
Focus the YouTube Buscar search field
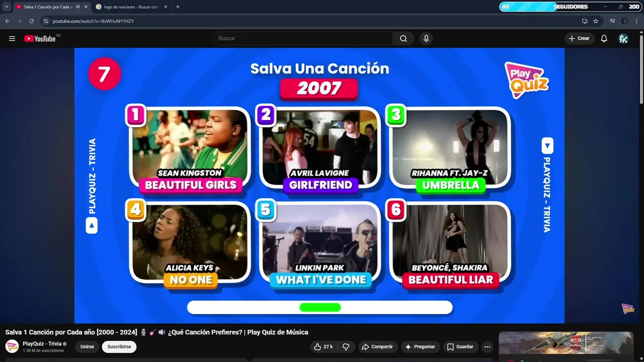(x=303, y=39)
